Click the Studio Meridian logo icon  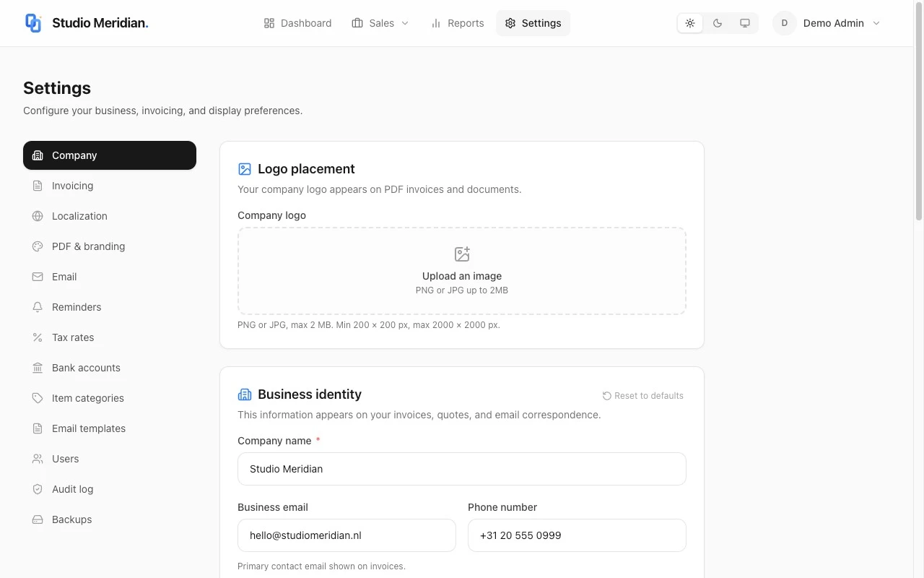point(33,23)
